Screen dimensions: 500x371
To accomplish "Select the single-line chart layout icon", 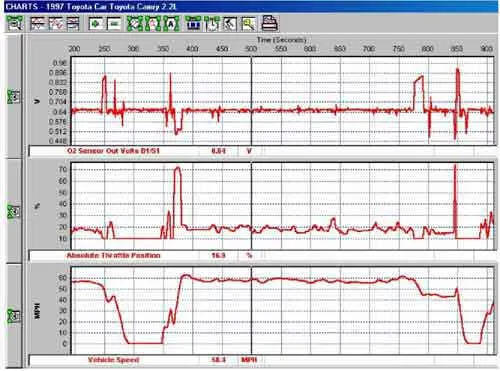I will [x=38, y=24].
